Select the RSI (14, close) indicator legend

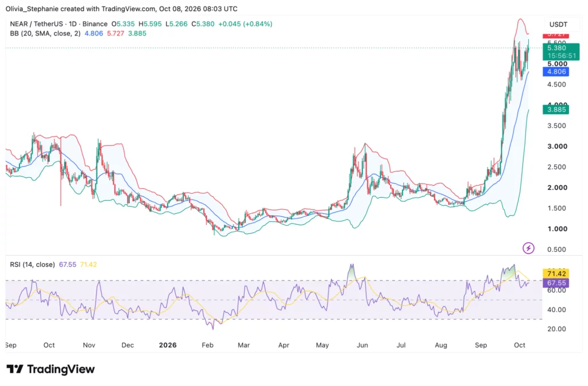point(32,265)
